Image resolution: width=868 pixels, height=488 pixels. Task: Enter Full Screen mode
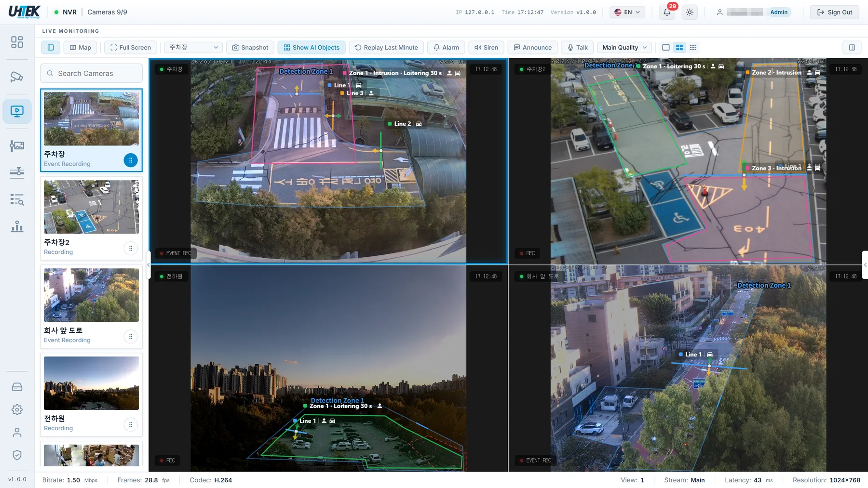click(x=131, y=47)
